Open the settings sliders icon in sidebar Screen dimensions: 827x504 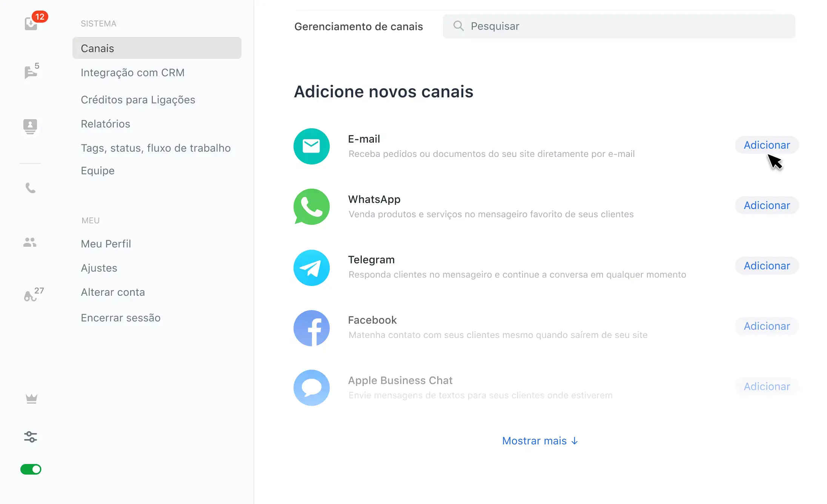coord(31,437)
